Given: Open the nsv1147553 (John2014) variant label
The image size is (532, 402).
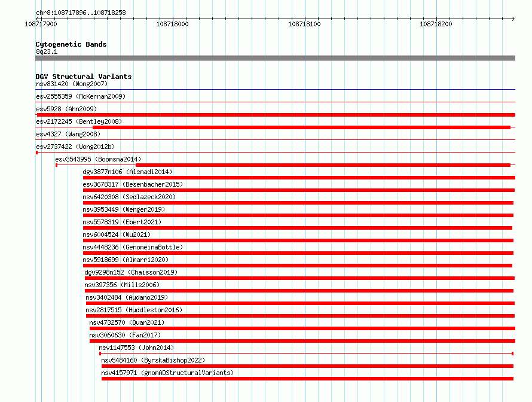Looking at the screenshot, I should tap(136, 348).
